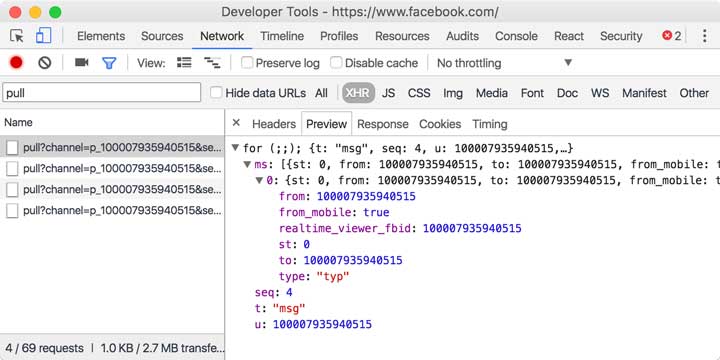
Task: Filter requests by Img
Action: (453, 93)
